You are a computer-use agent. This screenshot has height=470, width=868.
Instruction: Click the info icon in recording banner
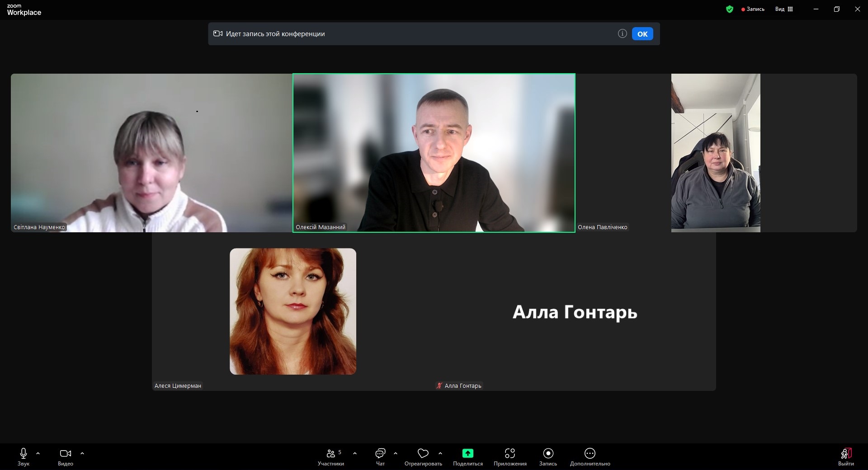622,33
